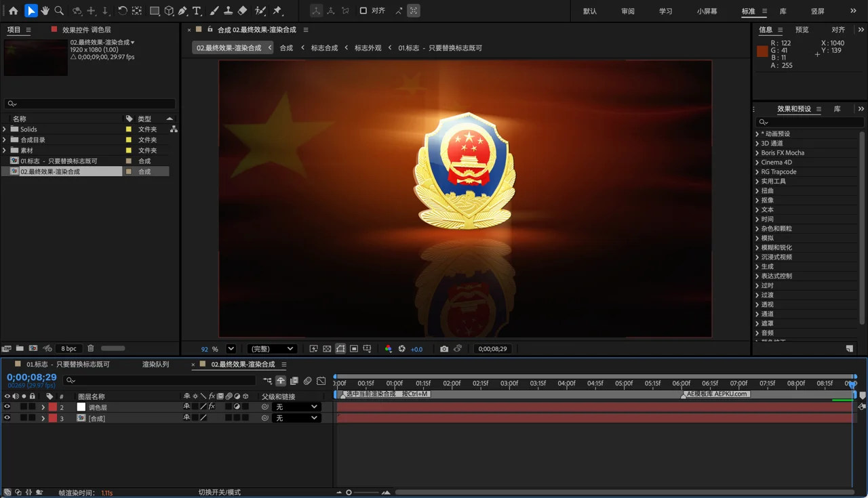Screen dimensions: 868x498
Task: Open the parent dropdown for [合成] layer
Action: pos(296,418)
